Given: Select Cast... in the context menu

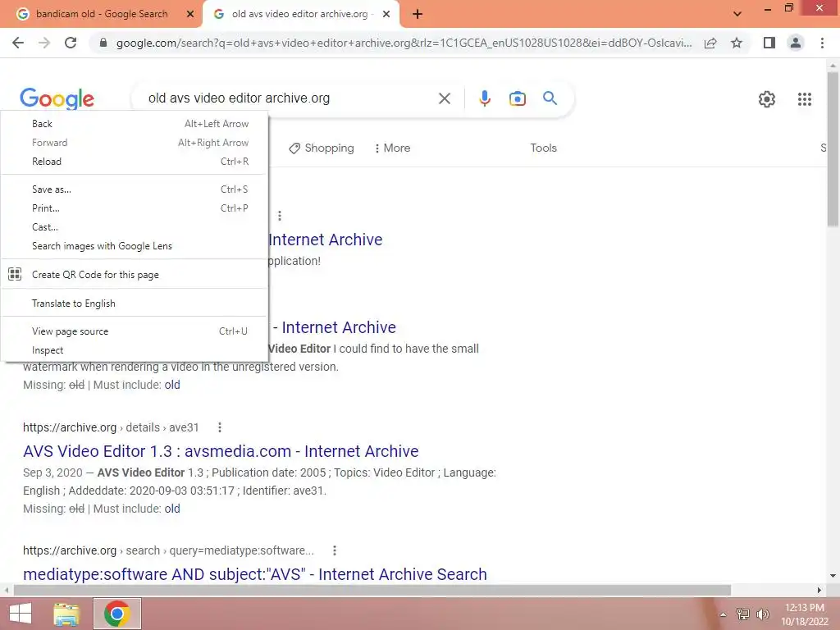Looking at the screenshot, I should 134,227.
